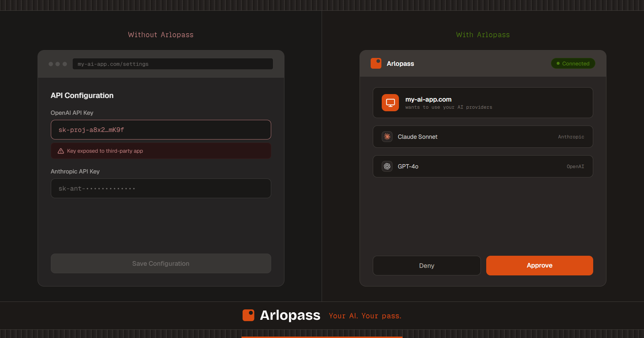Viewport: 644px width, 338px height.
Task: Switch to the Without Arlopass side heading
Action: [x=161, y=34]
